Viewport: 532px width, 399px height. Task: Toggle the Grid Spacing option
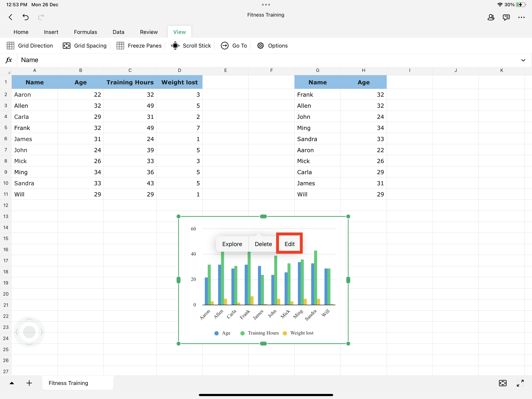85,46
